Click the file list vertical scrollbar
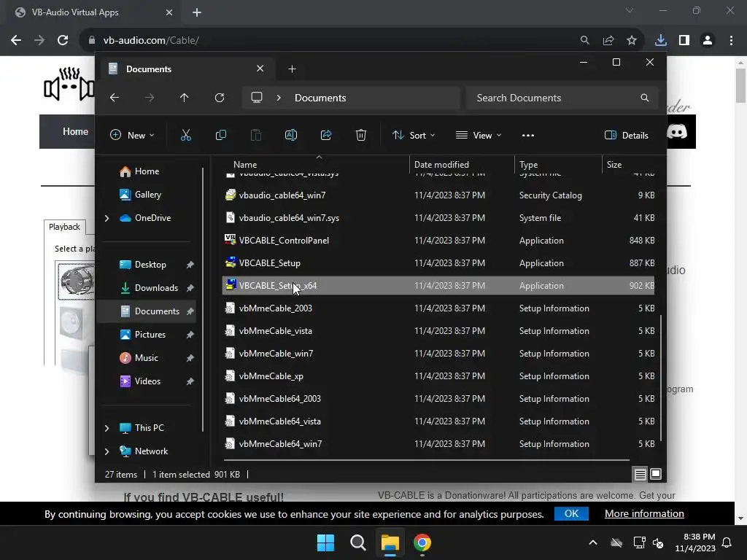 point(661,378)
